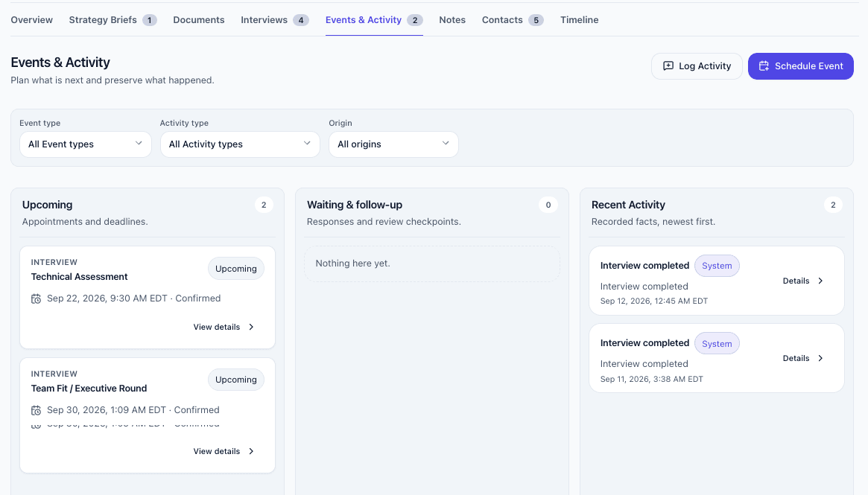
Task: Click the Log Activity speech-bubble icon
Action: [x=668, y=66]
